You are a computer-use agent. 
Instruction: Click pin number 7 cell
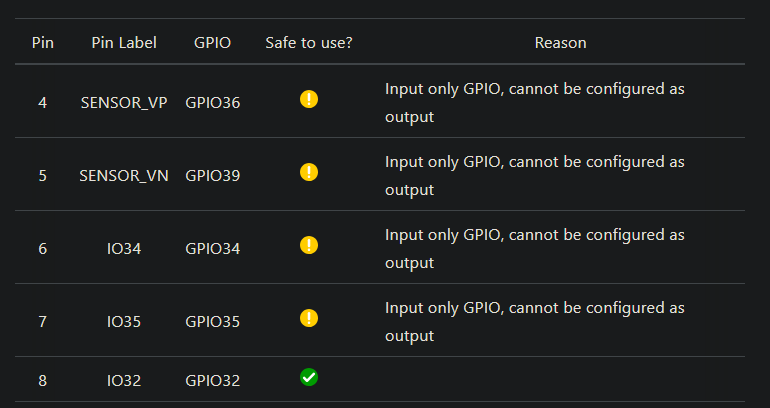[43, 322]
